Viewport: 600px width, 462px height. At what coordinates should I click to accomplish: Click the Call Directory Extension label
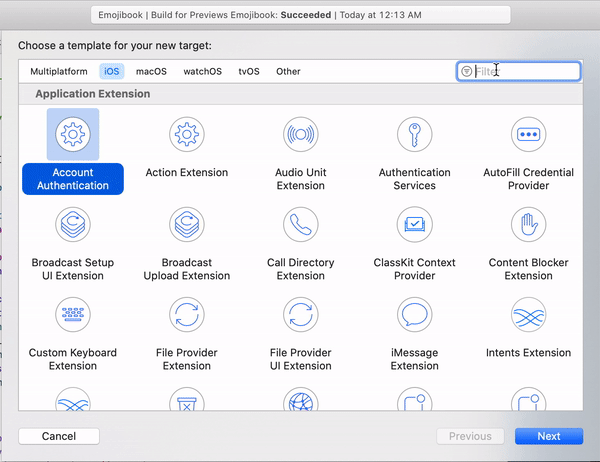301,269
